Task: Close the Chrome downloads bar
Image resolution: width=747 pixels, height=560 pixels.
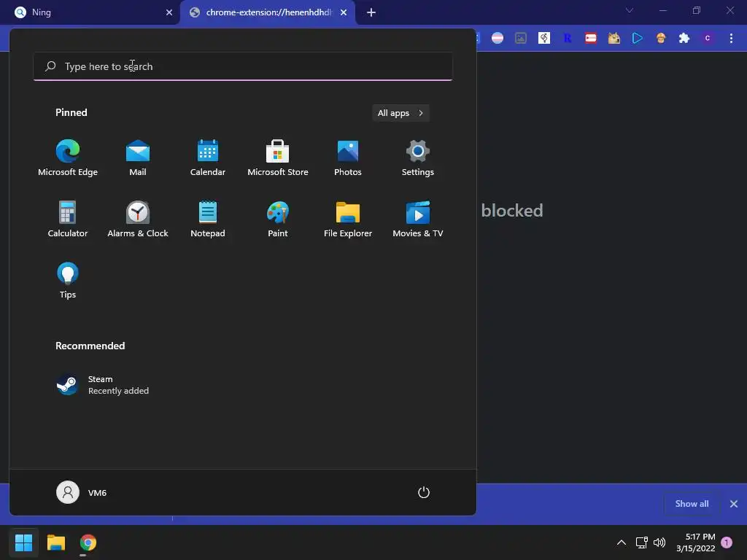Action: coord(734,504)
